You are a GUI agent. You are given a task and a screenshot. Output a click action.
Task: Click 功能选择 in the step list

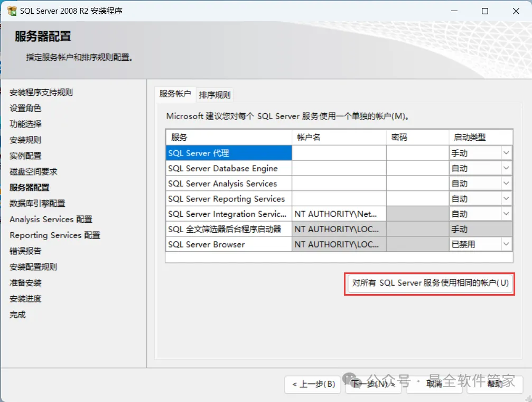(x=25, y=124)
